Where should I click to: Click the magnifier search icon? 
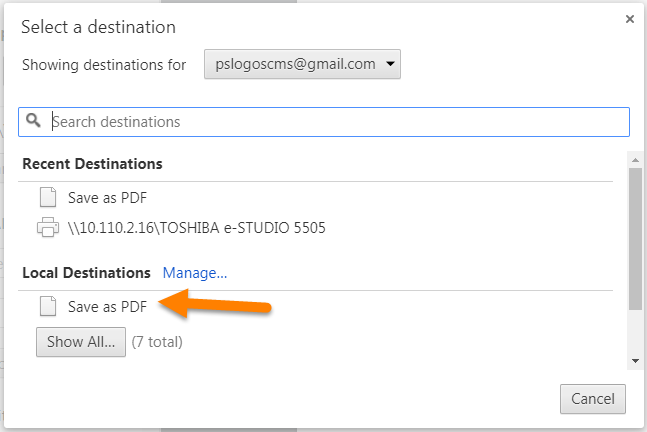click(x=33, y=120)
